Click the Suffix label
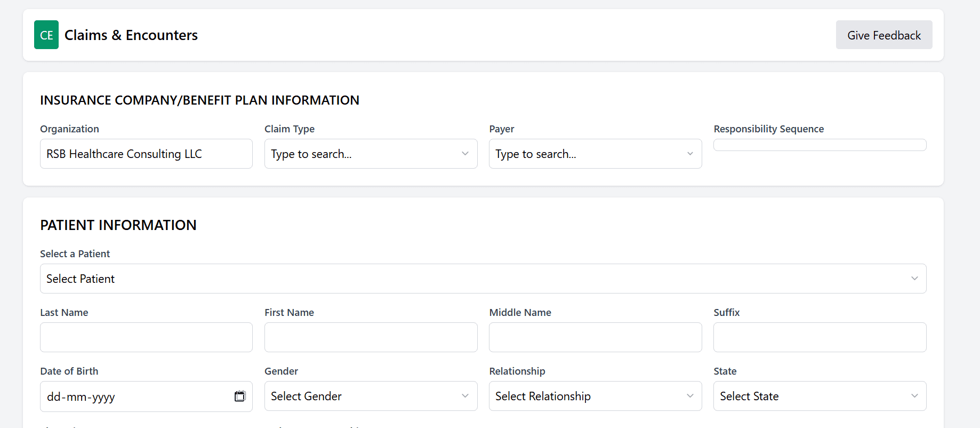 coord(727,313)
